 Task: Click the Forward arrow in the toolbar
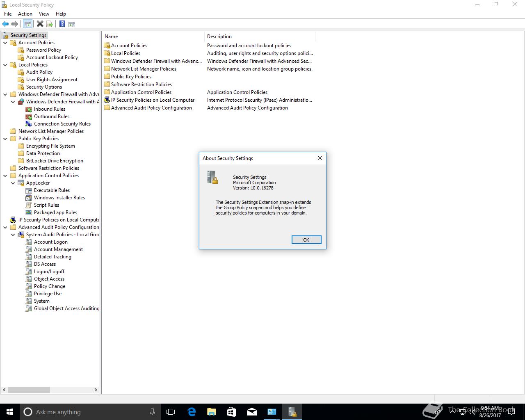15,24
